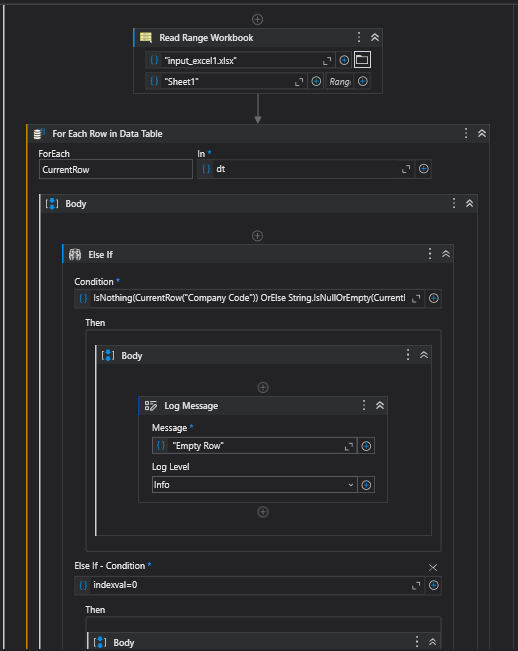
Task: Open the Log Level Info dropdown
Action: [254, 485]
